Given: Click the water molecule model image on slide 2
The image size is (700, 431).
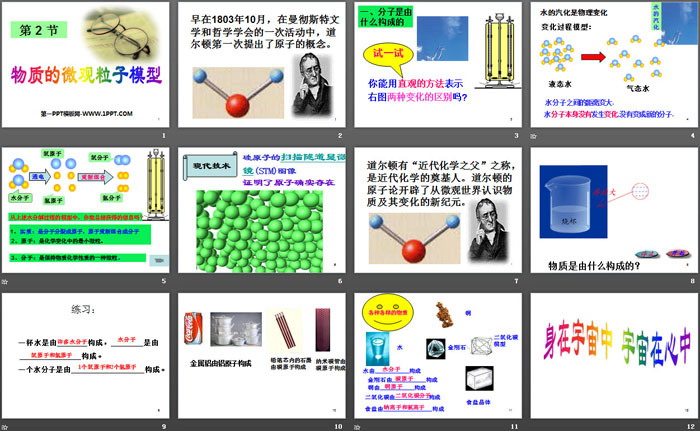Looking at the screenshot, I should click(x=238, y=93).
